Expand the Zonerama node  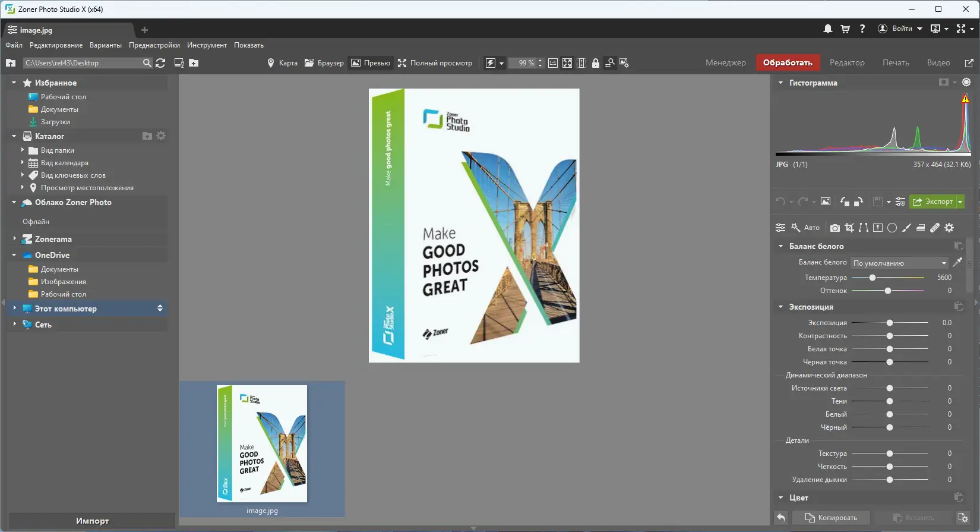(14, 239)
